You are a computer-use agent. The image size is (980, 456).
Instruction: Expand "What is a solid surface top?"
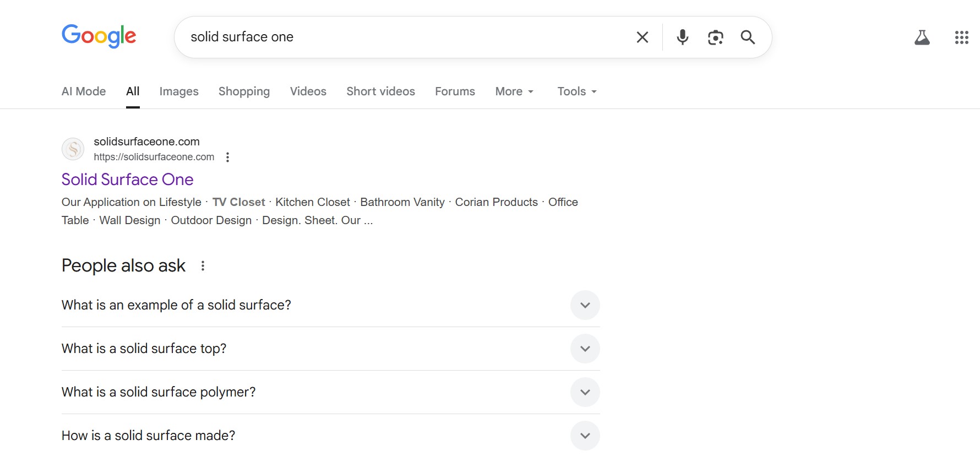pos(585,349)
